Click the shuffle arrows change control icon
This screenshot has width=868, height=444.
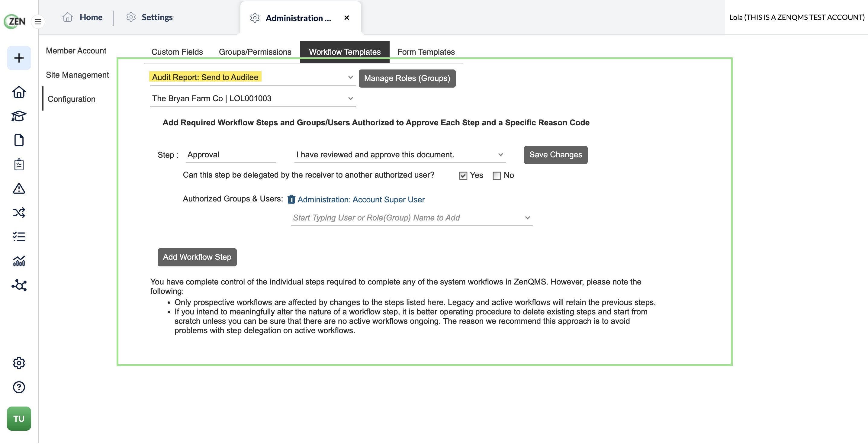19,213
